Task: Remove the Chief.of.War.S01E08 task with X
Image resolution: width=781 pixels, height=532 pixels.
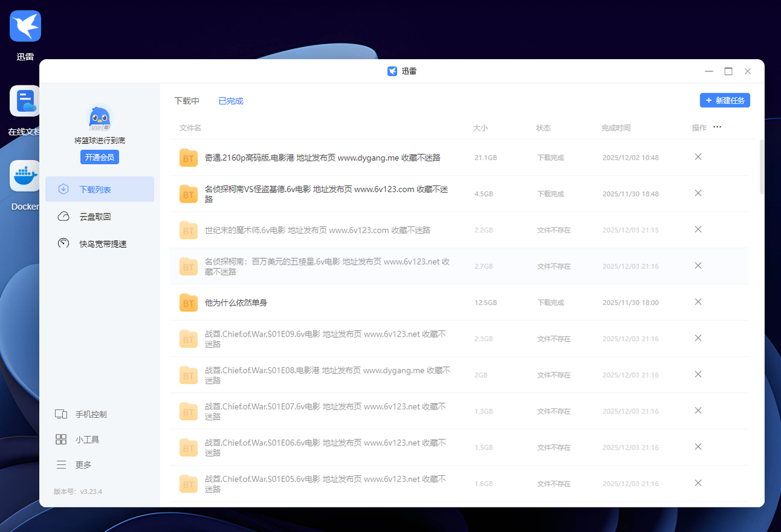Action: click(699, 375)
